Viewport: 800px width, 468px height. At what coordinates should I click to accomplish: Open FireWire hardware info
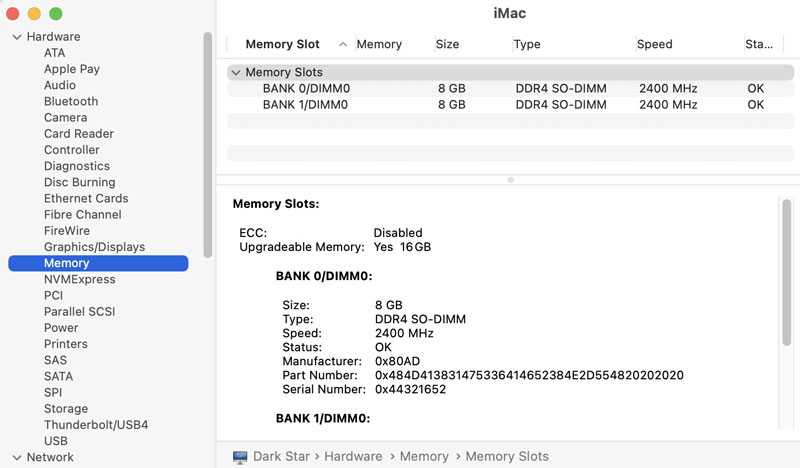pyautogui.click(x=67, y=231)
